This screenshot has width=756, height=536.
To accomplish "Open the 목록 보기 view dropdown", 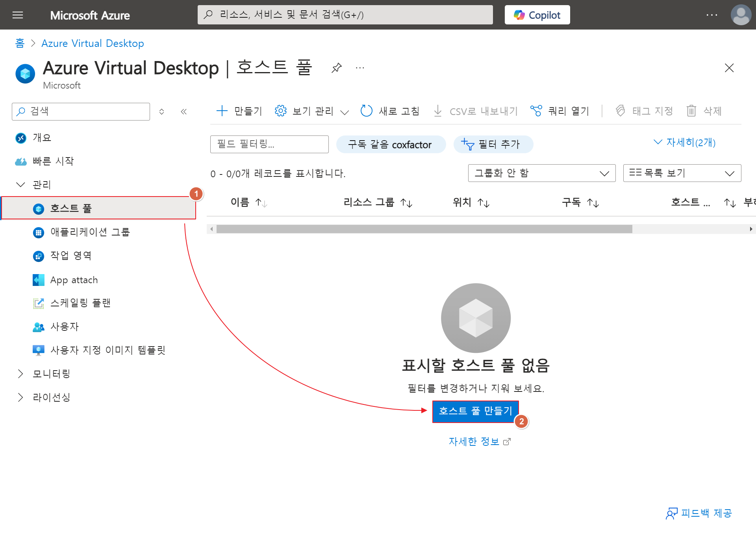I will click(x=682, y=173).
